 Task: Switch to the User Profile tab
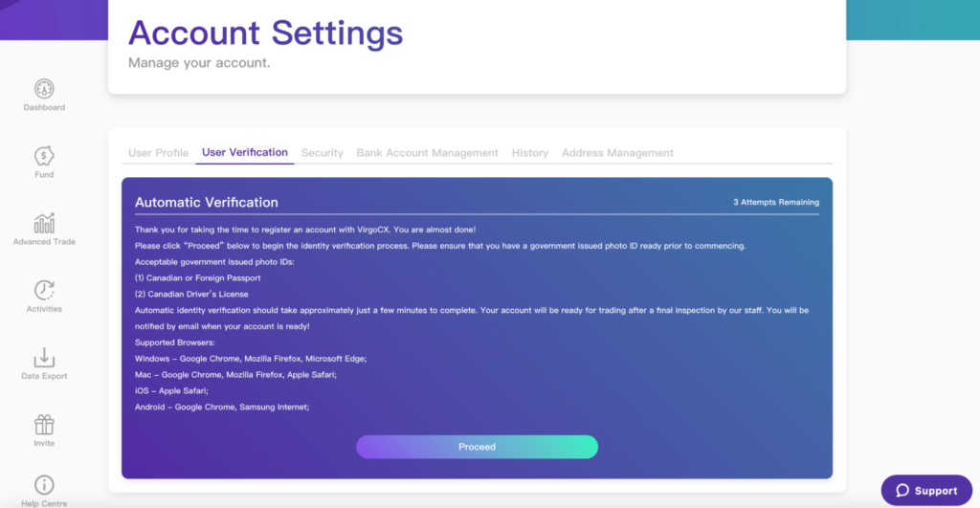pos(158,153)
